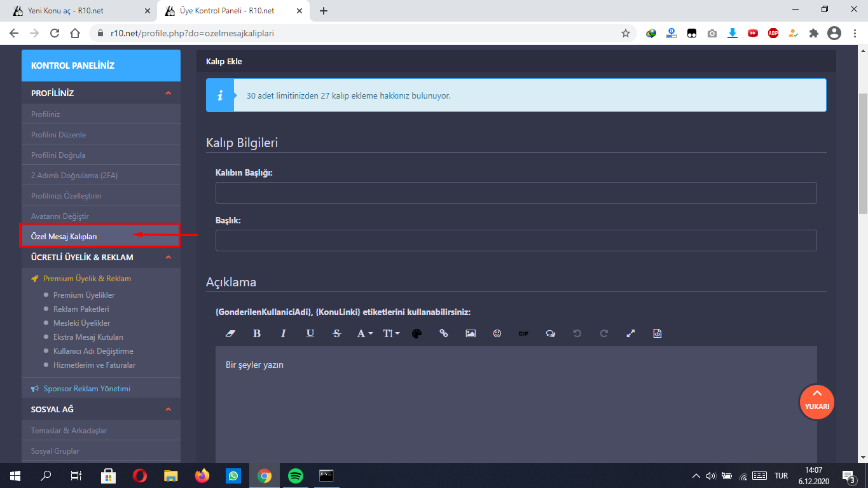Open the Windows Start menu
The height and width of the screenshot is (488, 868).
pyautogui.click(x=15, y=475)
